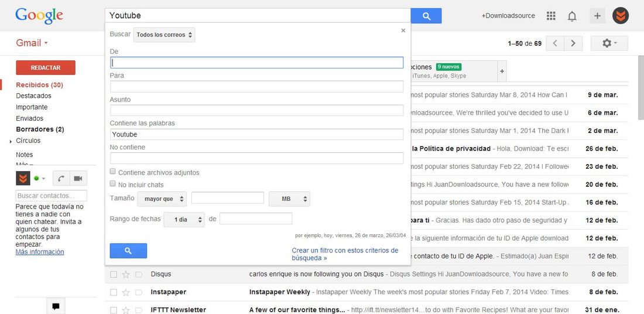Screen dimensions: 644x314
Task: Star the Instapaper message
Action: pyautogui.click(x=126, y=292)
